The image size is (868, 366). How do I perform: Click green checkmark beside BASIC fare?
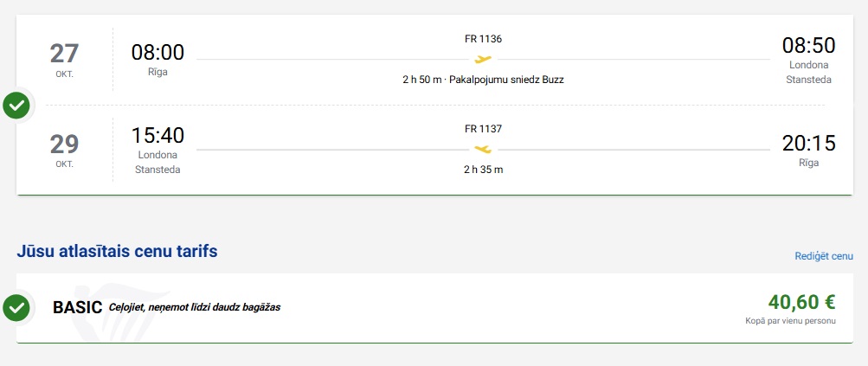(16, 308)
